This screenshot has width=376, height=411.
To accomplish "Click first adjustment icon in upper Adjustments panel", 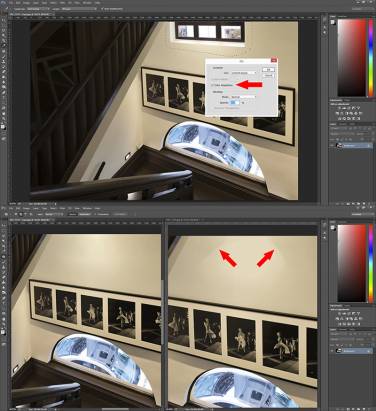I will tap(339, 108).
